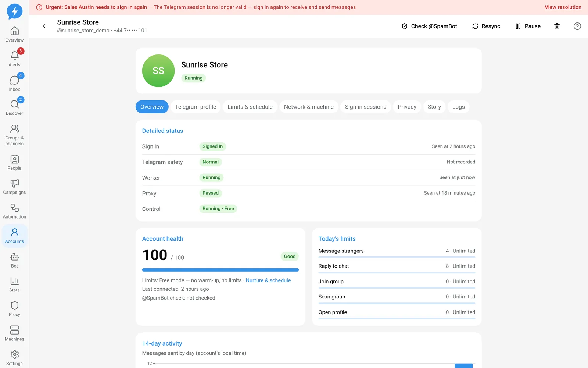The image size is (588, 368).
Task: Open the Story tab
Action: click(x=434, y=107)
